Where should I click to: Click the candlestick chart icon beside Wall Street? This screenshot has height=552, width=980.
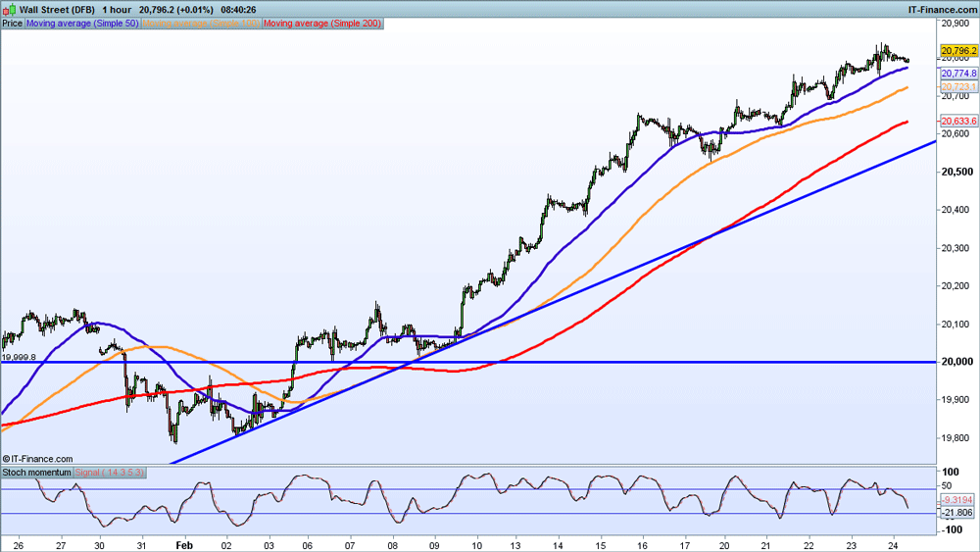pos(10,10)
